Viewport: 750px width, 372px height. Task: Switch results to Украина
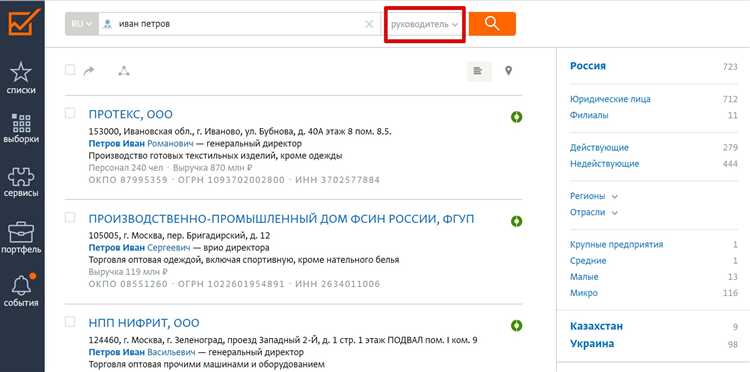tap(592, 344)
